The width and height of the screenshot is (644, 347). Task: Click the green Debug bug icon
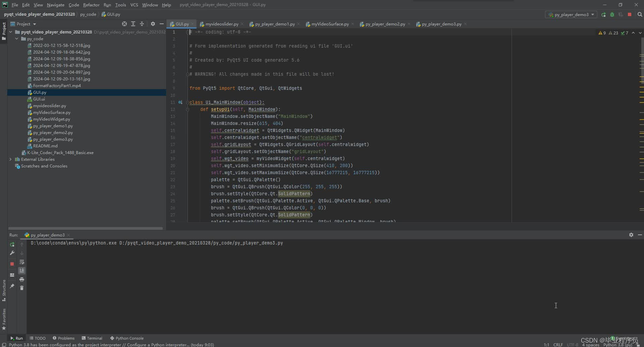point(612,14)
